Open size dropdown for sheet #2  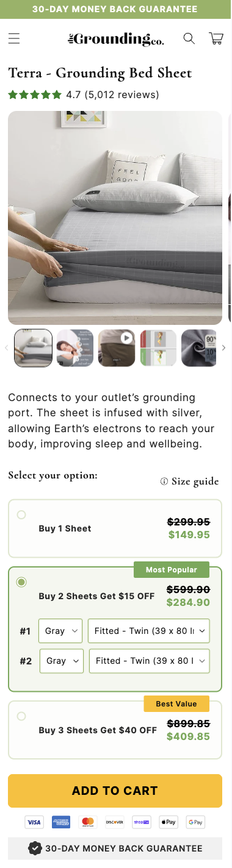150,661
